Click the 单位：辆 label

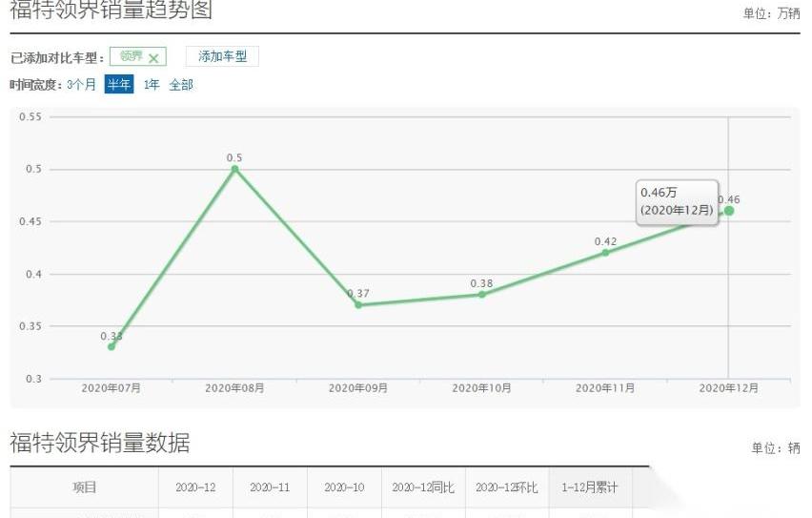coord(776,447)
